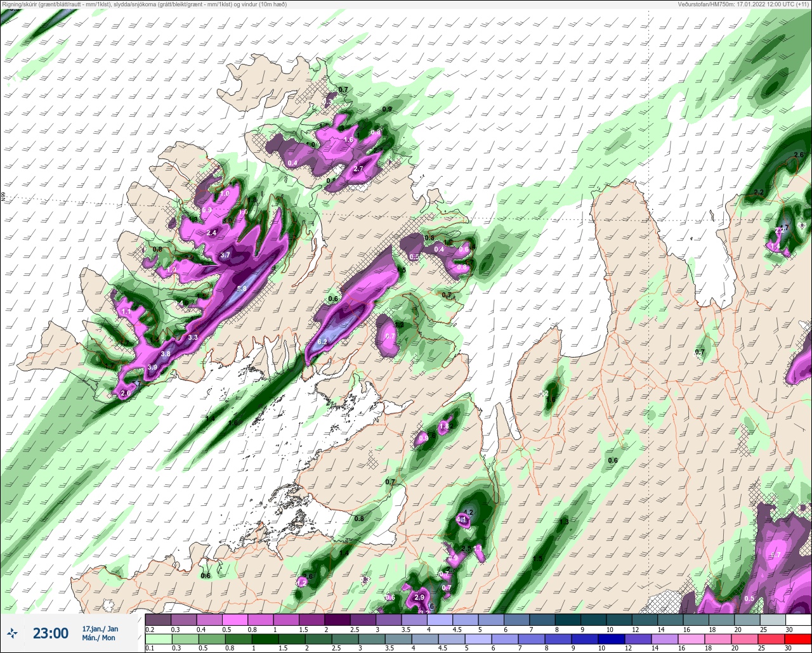
Task: Select upper legend dark purple swatch labeled 2
Action: coord(337,619)
